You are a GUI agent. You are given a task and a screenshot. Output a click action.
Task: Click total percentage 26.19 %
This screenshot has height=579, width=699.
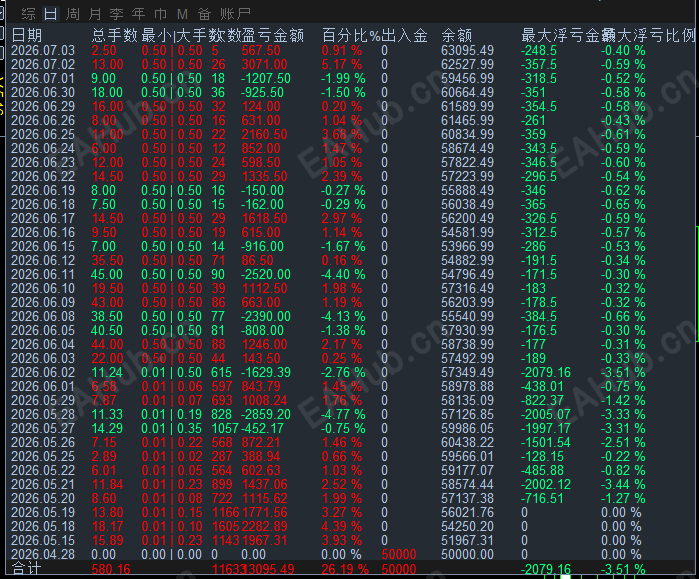[x=345, y=569]
